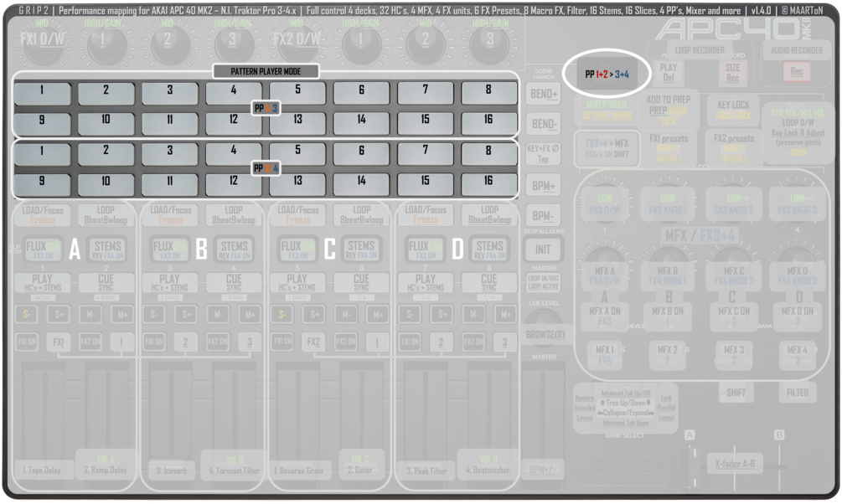This screenshot has width=842, height=504.
Task: Tap pad 4 in the PP 1/3 grid
Action: click(234, 94)
